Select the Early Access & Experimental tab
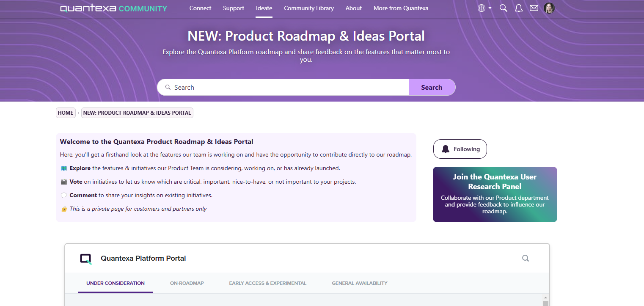Viewport: 644px width, 306px height. tap(267, 283)
